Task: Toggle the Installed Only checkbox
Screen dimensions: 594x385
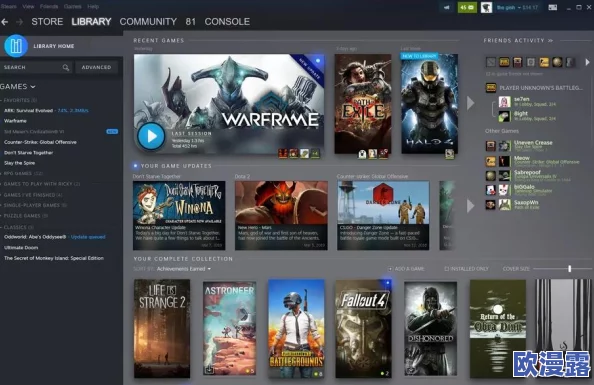Action: (x=446, y=269)
